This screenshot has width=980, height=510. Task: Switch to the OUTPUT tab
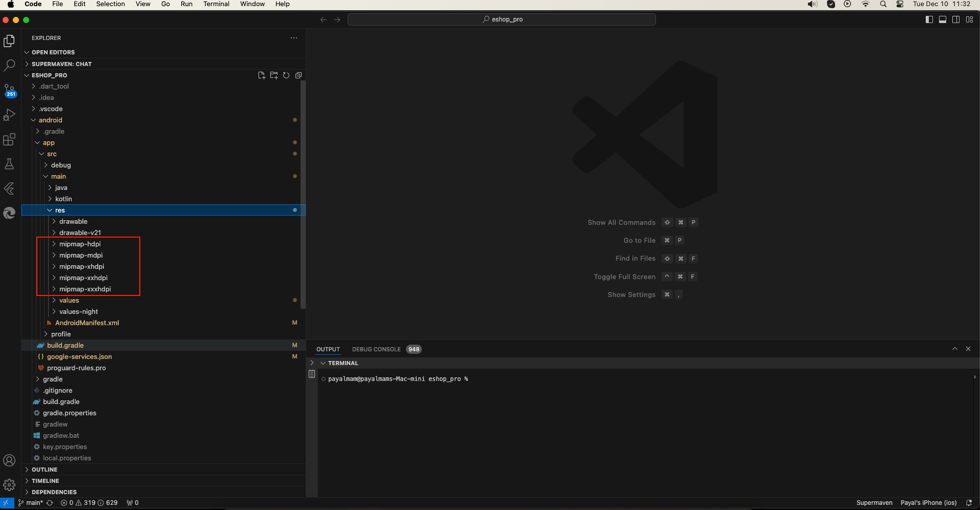point(328,349)
